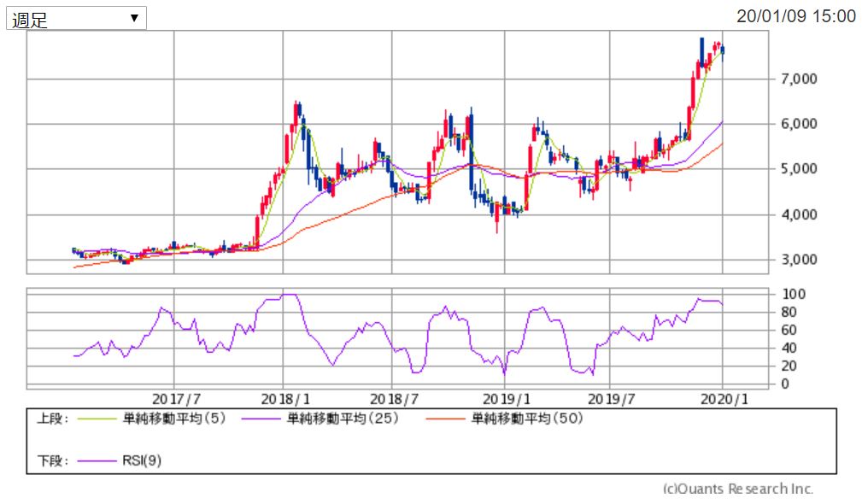Click the 2018/1 date axis label

click(284, 399)
